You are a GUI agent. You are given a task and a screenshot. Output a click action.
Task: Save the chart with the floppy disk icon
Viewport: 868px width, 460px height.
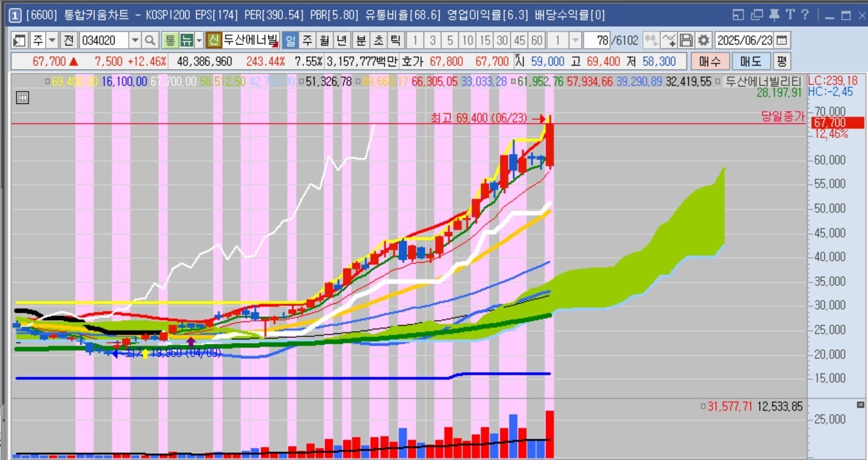click(x=686, y=41)
